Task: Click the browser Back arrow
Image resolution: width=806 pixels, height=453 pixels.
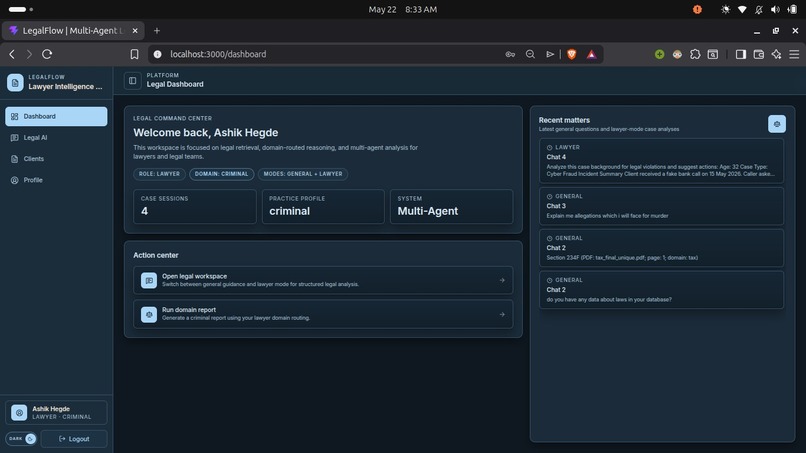Action: point(12,54)
